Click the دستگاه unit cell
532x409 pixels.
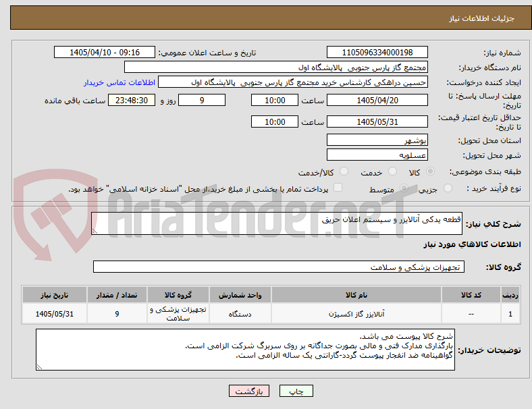[240, 314]
